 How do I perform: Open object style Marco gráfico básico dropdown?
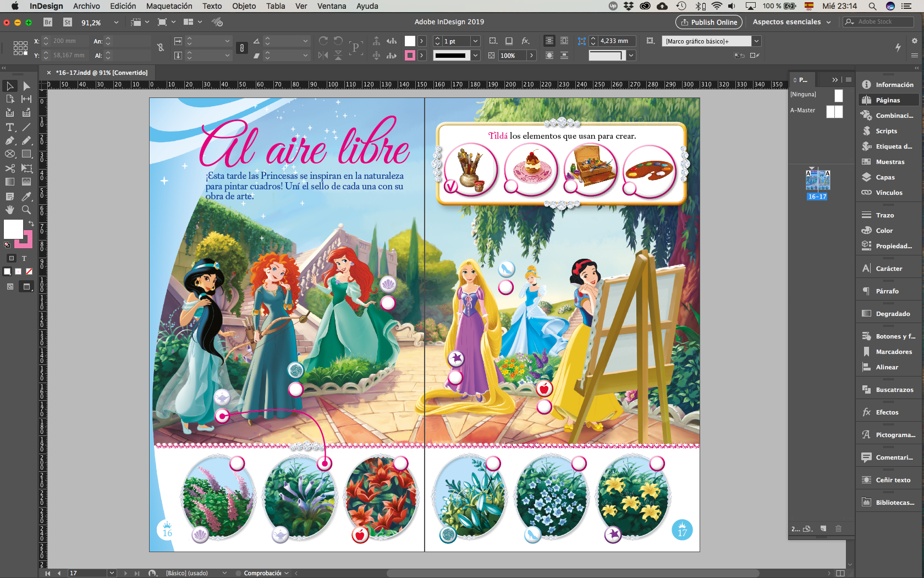[756, 41]
